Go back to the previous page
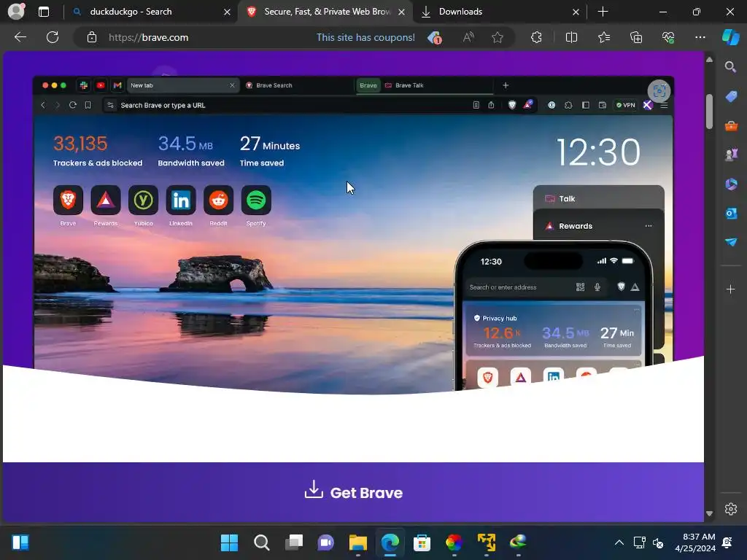Viewport: 747px width, 560px height. [20, 37]
